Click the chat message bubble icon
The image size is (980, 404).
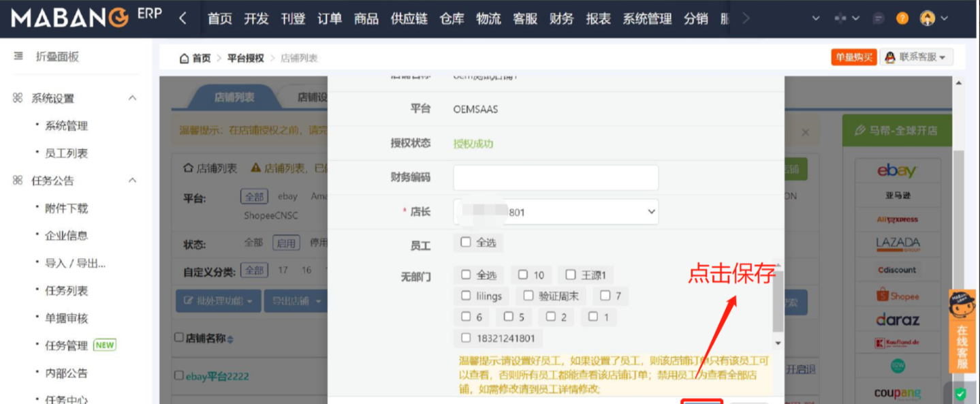click(x=879, y=18)
